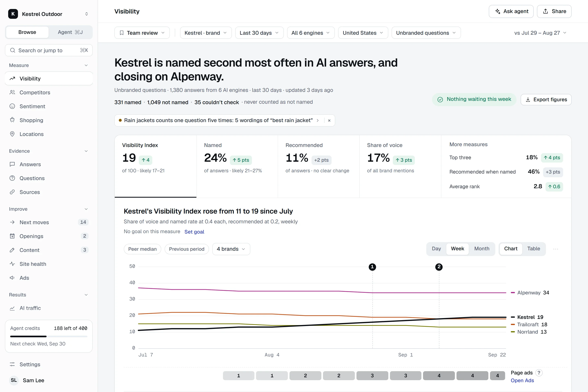Toggle Previous period overlay
This screenshot has width=588, height=392.
pos(186,249)
